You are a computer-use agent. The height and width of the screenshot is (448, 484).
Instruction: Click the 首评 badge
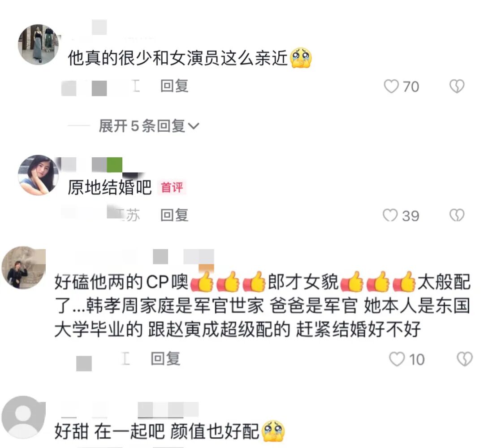pos(172,187)
